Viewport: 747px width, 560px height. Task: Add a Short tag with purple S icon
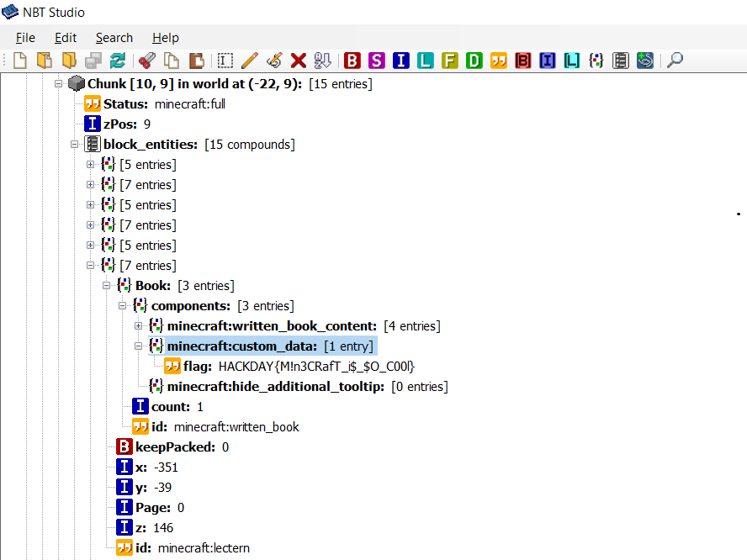pyautogui.click(x=376, y=61)
